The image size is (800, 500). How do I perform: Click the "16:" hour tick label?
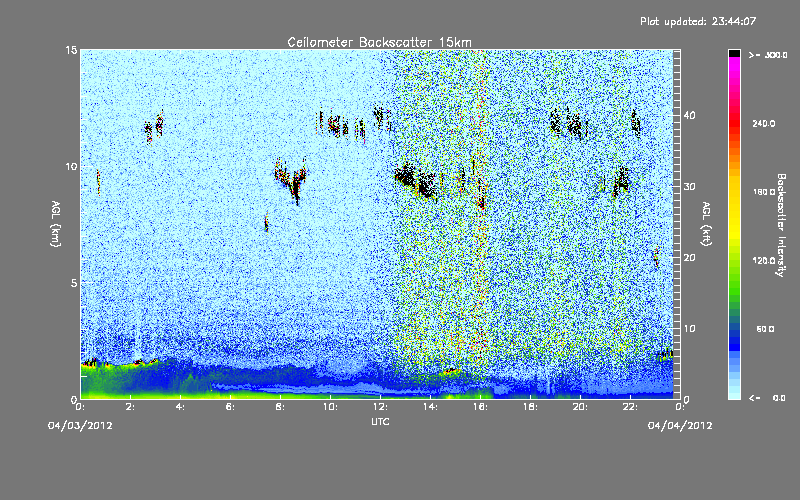coord(481,407)
